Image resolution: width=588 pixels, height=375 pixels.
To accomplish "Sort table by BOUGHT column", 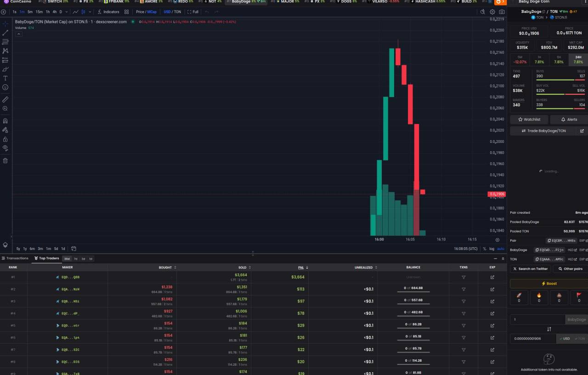I will pos(167,267).
